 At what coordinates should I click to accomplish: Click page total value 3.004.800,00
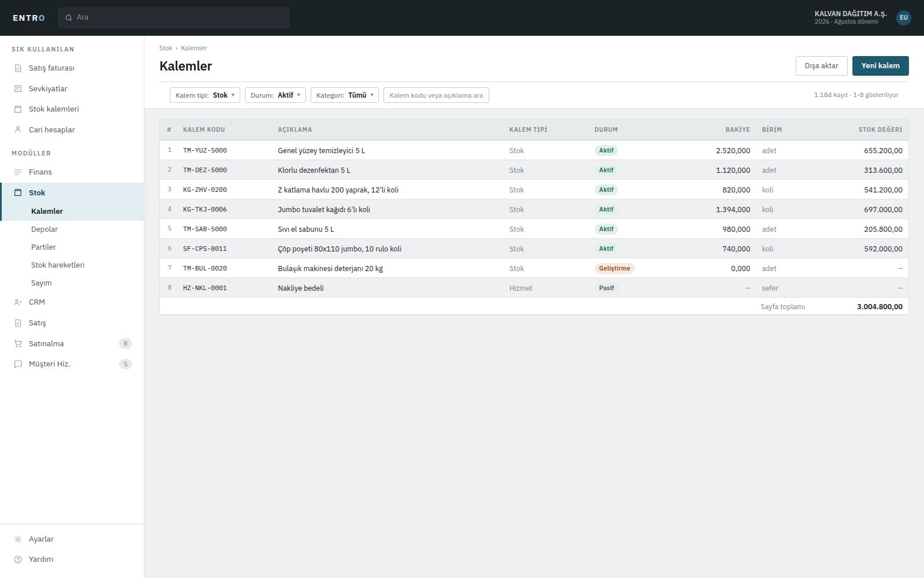tap(880, 307)
